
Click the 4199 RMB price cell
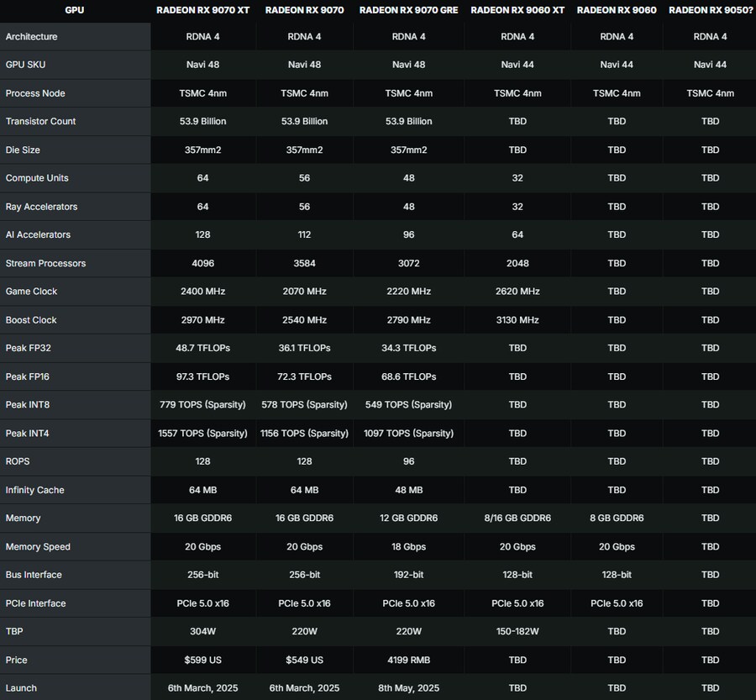tap(408, 660)
